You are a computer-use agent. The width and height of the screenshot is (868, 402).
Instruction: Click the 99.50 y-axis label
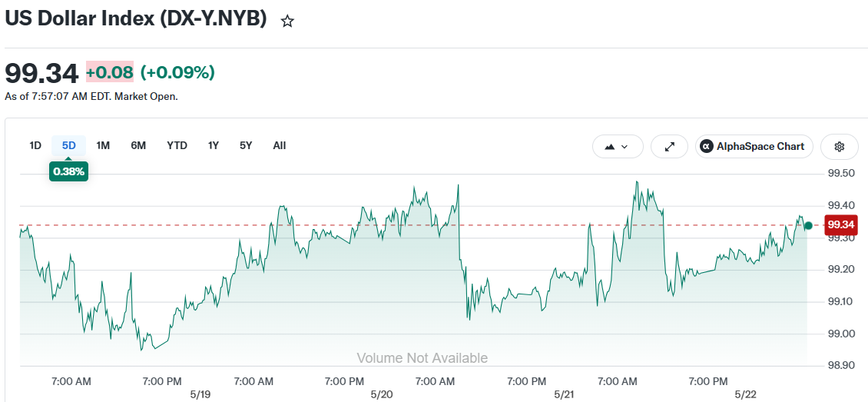841,174
